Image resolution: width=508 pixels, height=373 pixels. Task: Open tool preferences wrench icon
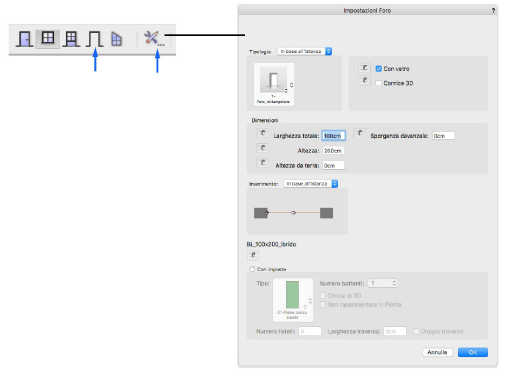153,38
